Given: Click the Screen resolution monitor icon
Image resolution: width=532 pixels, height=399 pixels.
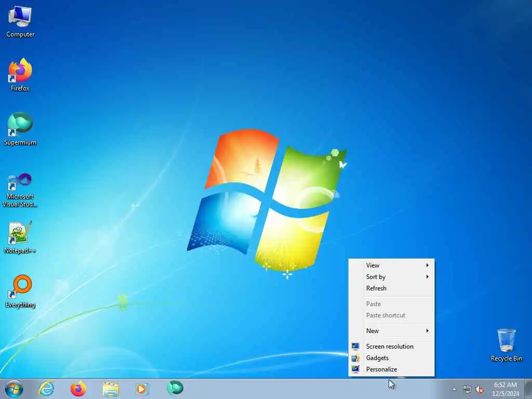Looking at the screenshot, I should pyautogui.click(x=355, y=347).
